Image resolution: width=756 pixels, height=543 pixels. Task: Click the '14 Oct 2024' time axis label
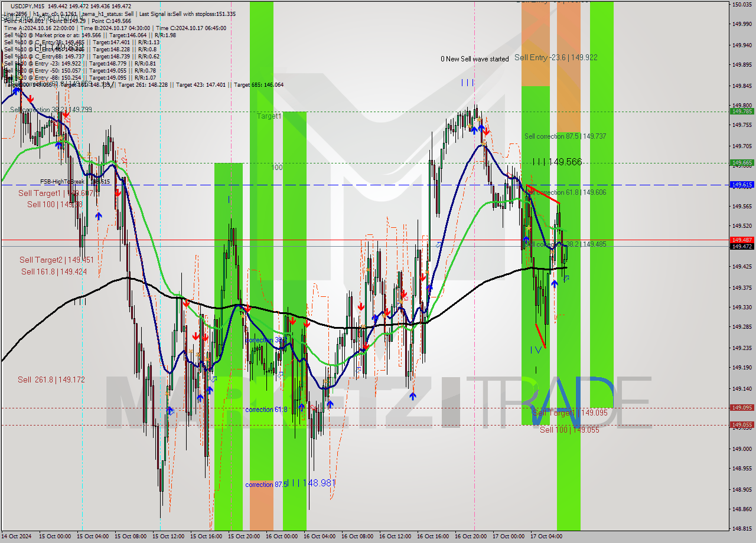coord(15,537)
